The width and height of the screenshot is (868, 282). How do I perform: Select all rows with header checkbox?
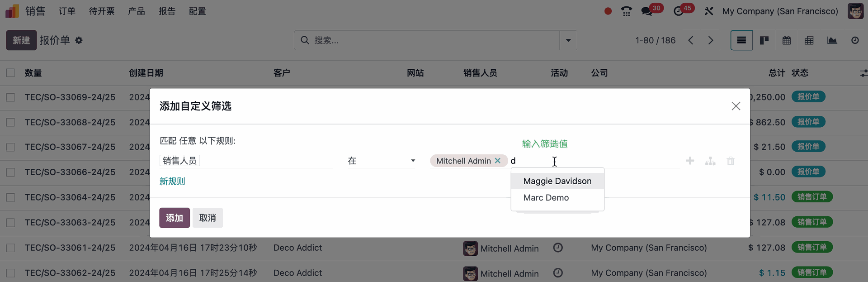(x=10, y=73)
